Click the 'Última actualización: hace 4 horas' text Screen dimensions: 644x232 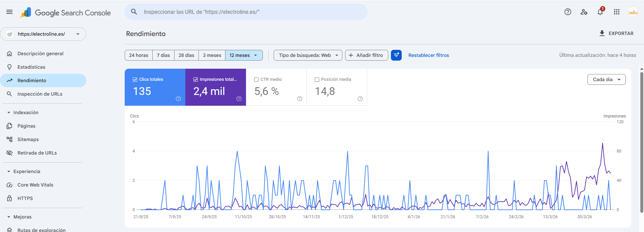pyautogui.click(x=598, y=55)
